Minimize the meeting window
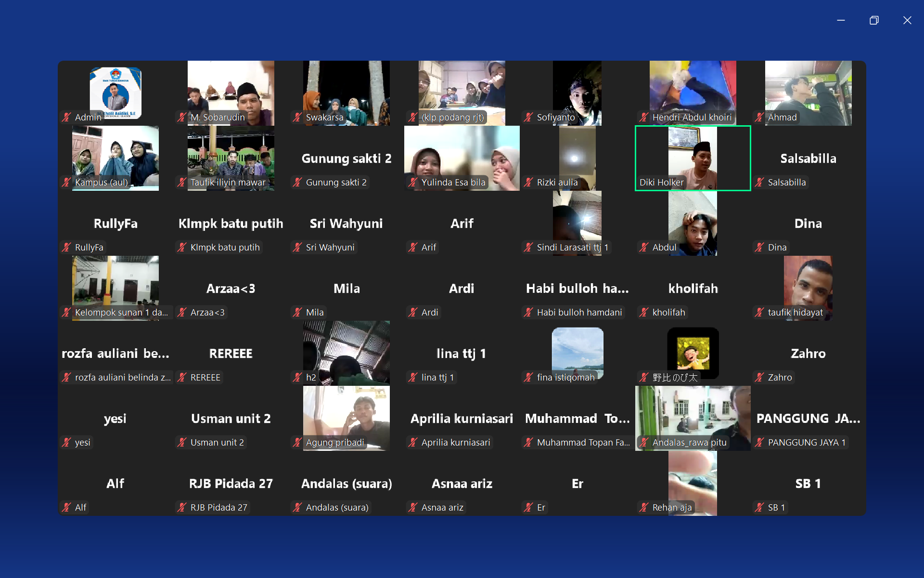 click(x=841, y=20)
